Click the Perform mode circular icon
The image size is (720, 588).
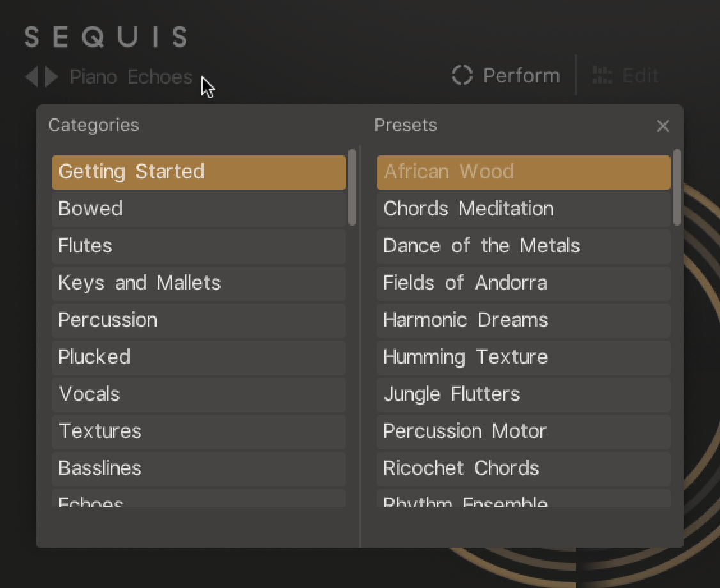[461, 75]
